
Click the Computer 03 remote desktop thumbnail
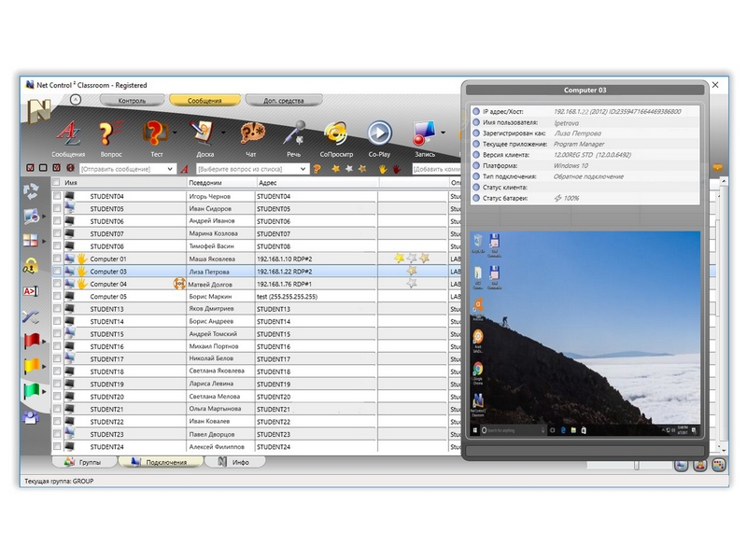pyautogui.click(x=585, y=334)
